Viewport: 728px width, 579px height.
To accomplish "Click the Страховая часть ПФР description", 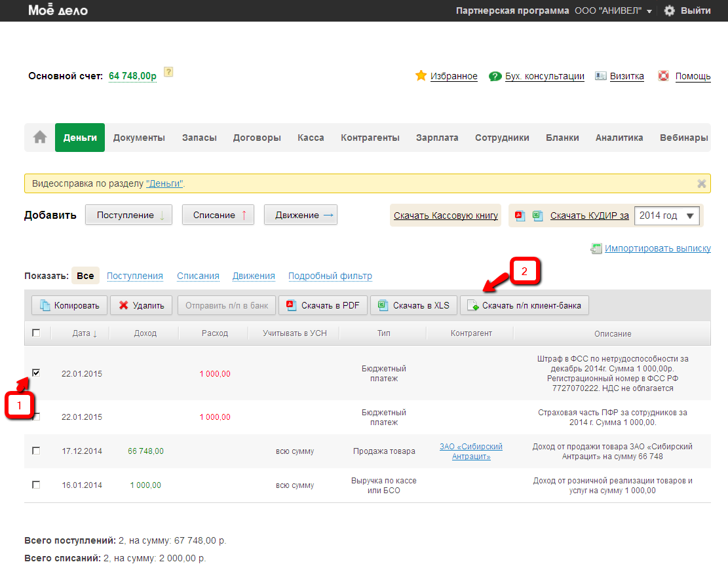I will (613, 418).
